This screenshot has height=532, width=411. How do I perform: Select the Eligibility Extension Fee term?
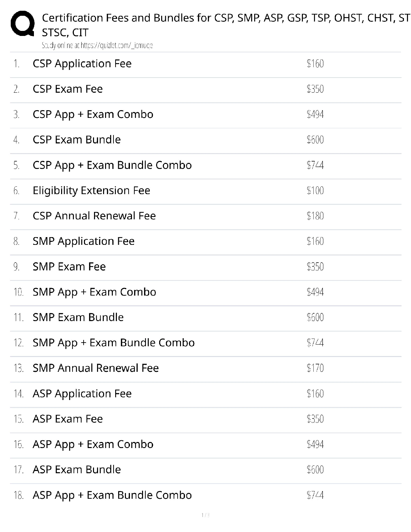click(91, 190)
